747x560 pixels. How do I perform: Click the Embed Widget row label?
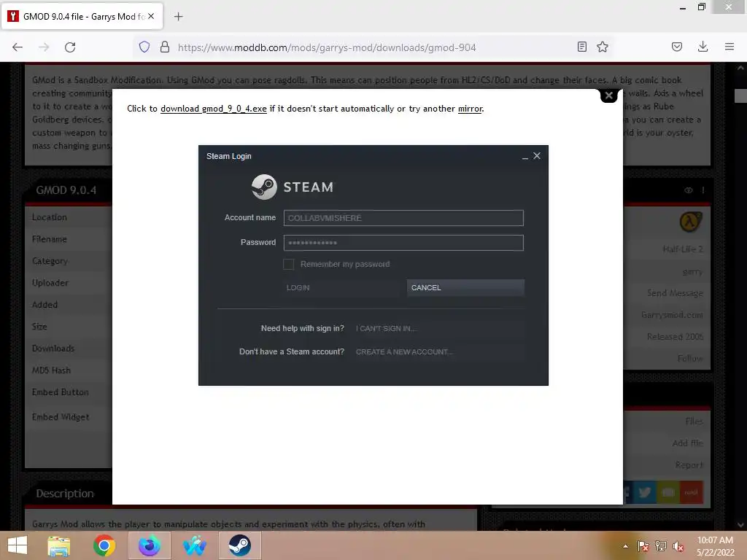pos(61,416)
